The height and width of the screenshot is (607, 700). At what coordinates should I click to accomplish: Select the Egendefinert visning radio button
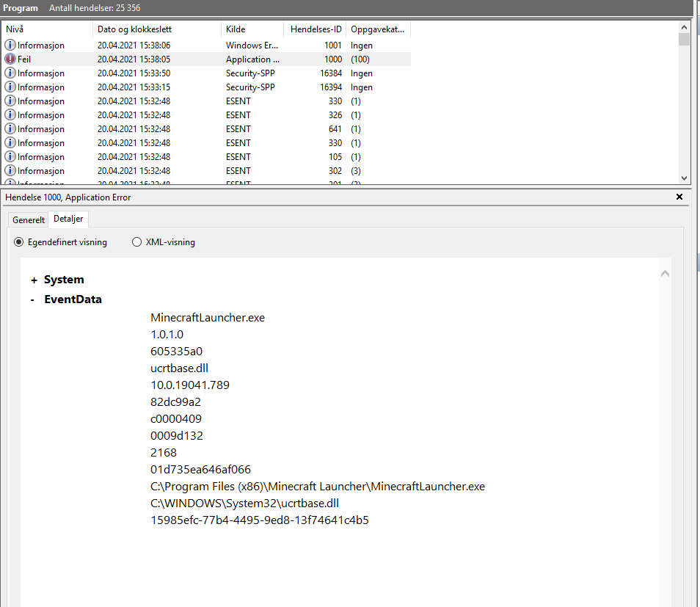click(19, 242)
